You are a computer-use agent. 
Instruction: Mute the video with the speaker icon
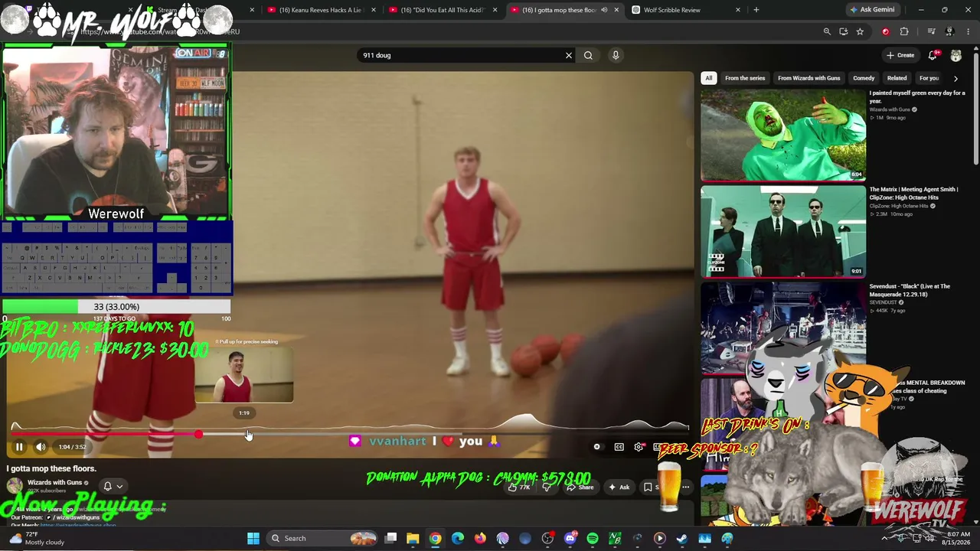click(x=41, y=447)
